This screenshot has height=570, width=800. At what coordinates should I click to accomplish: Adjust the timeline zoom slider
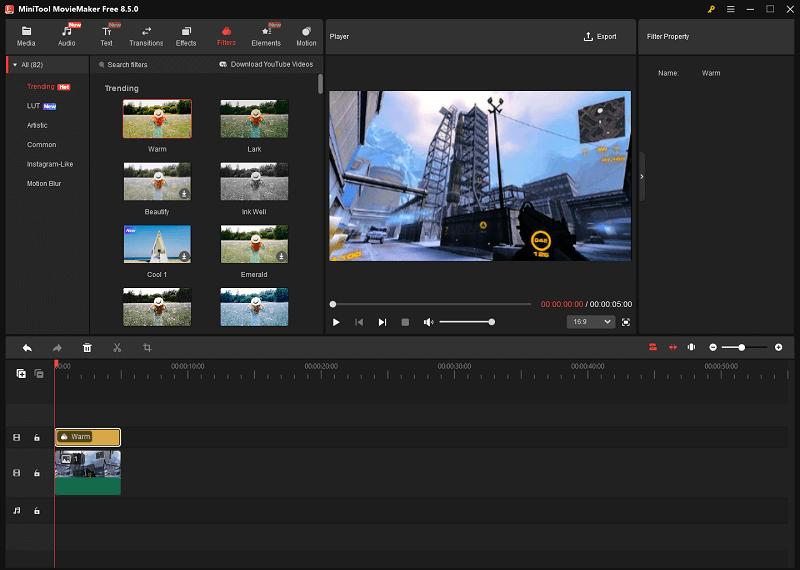[745, 347]
